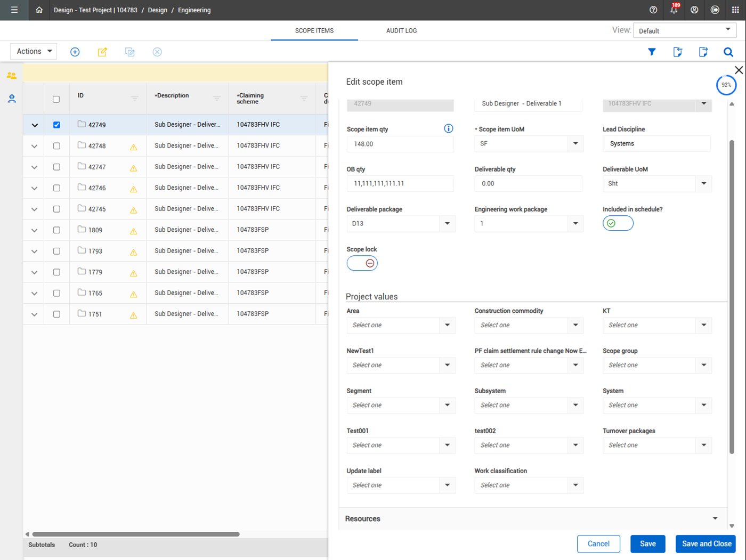Open the help question mark icon
The width and height of the screenshot is (746, 560).
(653, 10)
